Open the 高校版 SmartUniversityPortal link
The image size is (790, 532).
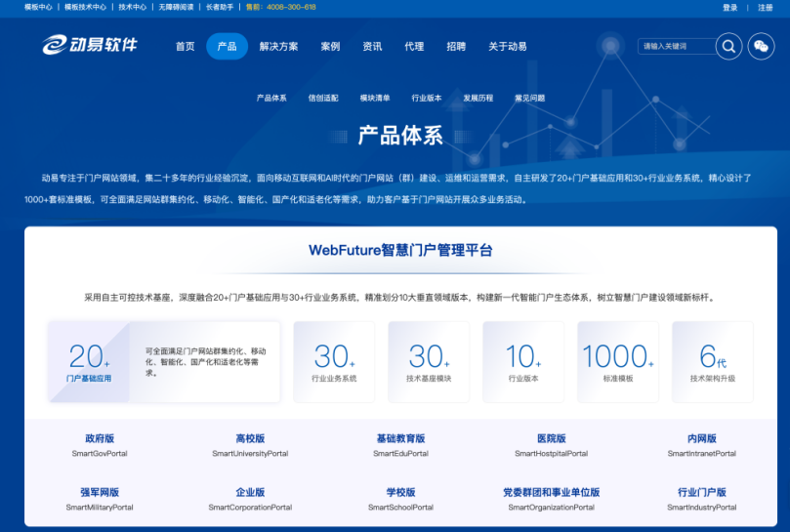250,445
